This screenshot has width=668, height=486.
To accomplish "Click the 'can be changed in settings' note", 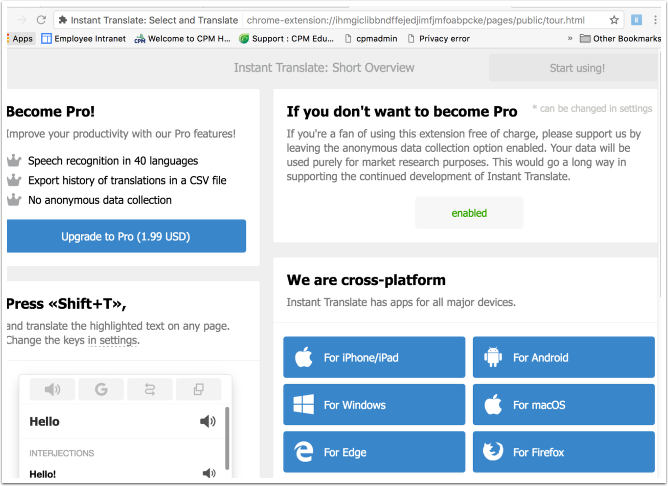I will pos(592,109).
